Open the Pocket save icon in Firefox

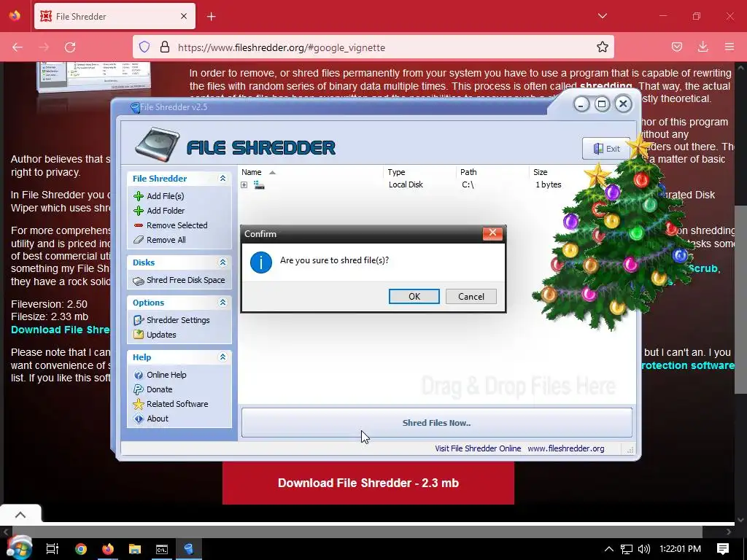677,47
